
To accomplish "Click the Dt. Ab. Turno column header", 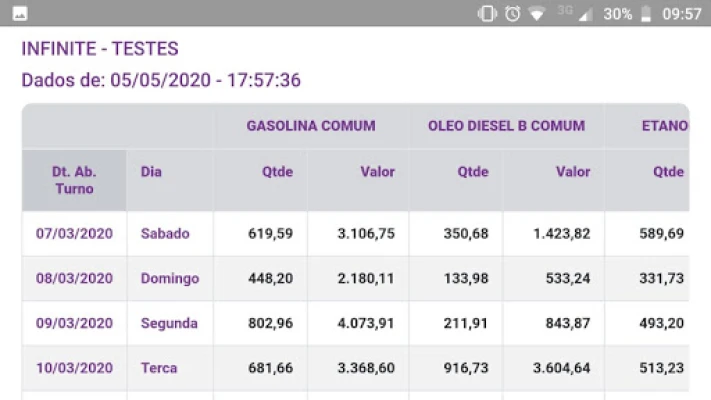I will pos(74,180).
